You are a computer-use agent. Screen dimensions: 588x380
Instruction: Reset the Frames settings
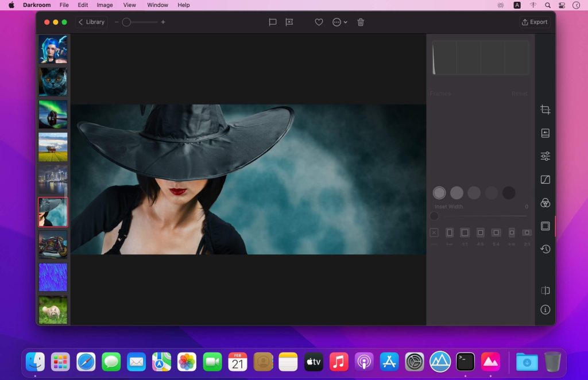click(x=520, y=93)
